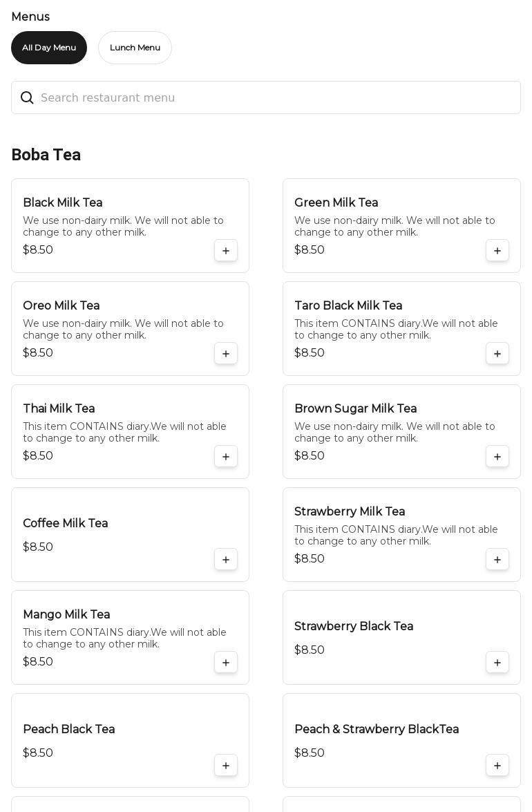Image resolution: width=532 pixels, height=812 pixels.
Task: Add Taro Black Milk Tea to cart
Action: [x=497, y=353]
